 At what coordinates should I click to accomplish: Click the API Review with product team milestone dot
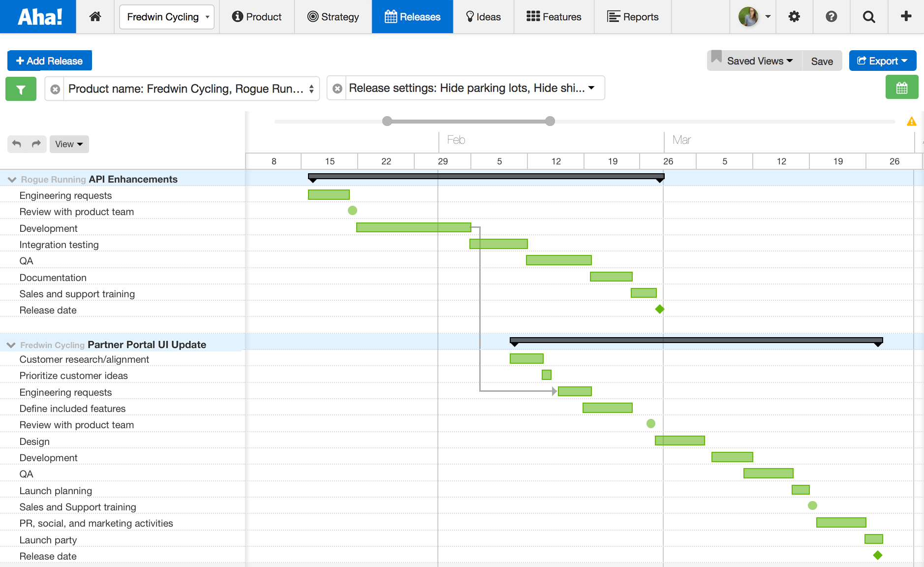352,211
